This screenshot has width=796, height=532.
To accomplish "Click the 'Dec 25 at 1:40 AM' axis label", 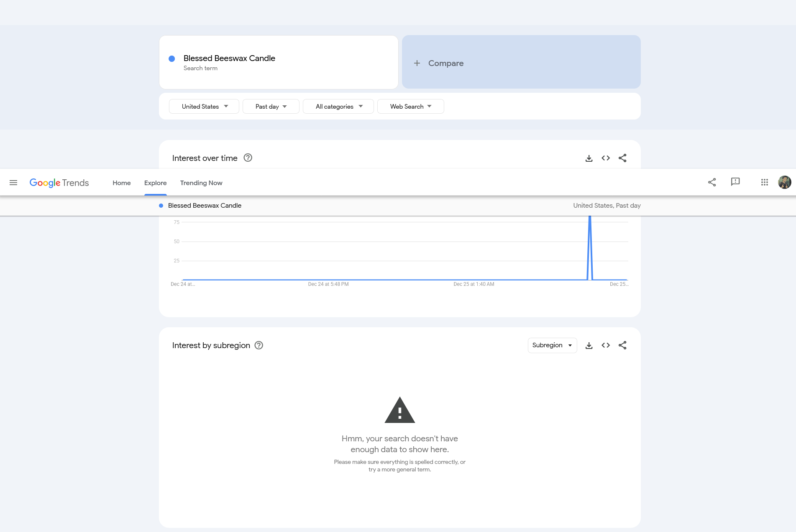I will coord(474,284).
